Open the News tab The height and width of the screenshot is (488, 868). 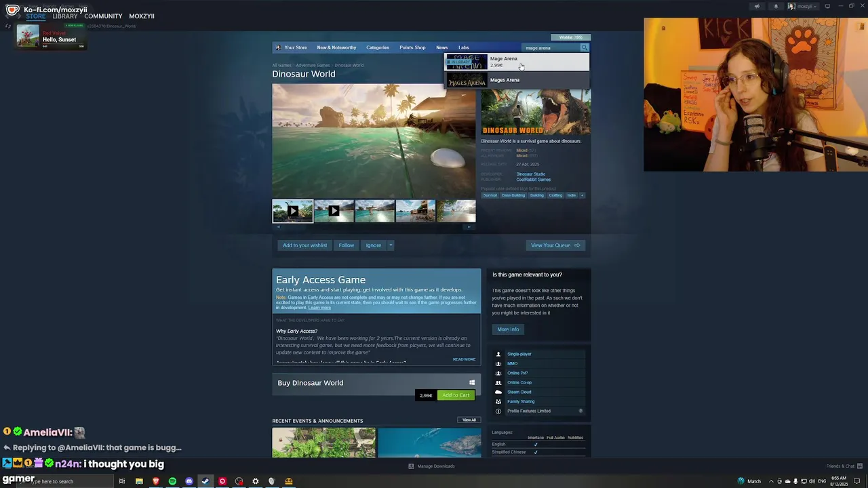[x=442, y=47]
